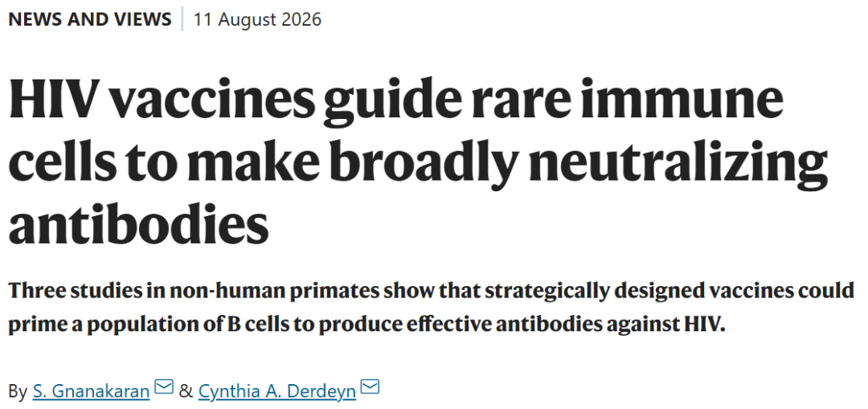Click the 11 August 2026 publication date
This screenshot has width=868, height=409.
click(x=257, y=19)
